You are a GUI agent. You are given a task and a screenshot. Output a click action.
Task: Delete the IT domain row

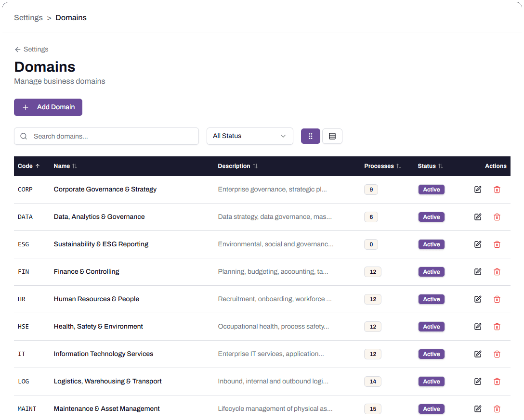[497, 354]
